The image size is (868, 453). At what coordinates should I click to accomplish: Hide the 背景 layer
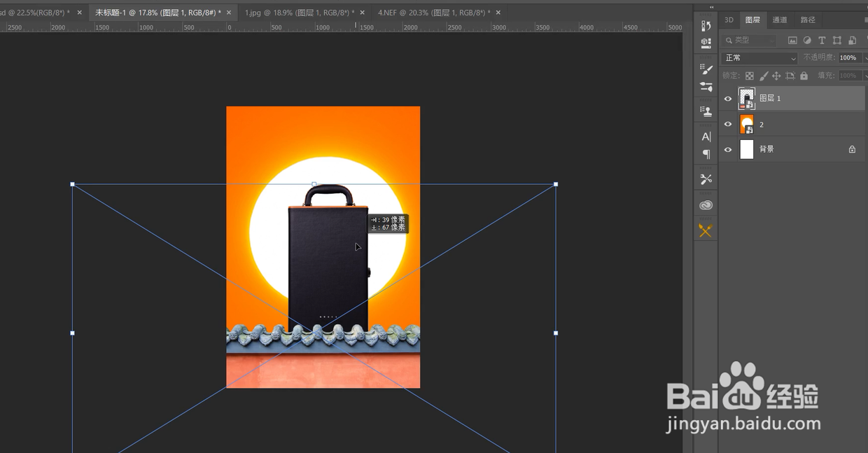(728, 149)
